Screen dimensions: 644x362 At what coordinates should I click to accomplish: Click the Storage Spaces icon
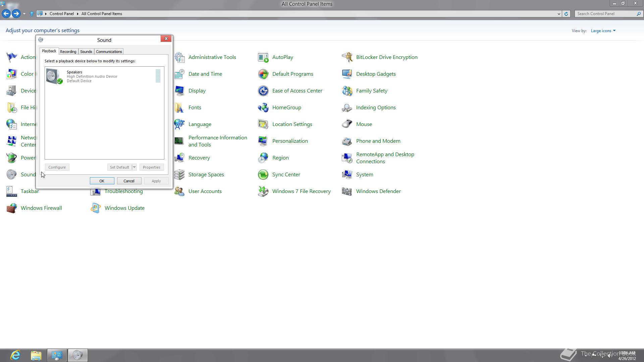point(179,175)
